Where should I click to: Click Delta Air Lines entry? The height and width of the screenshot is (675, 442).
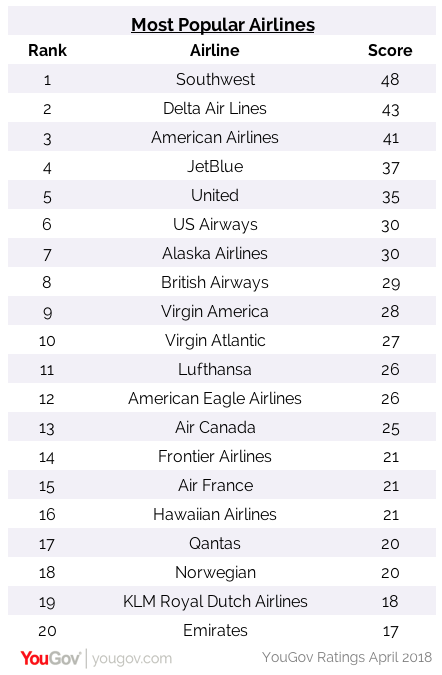215,108
